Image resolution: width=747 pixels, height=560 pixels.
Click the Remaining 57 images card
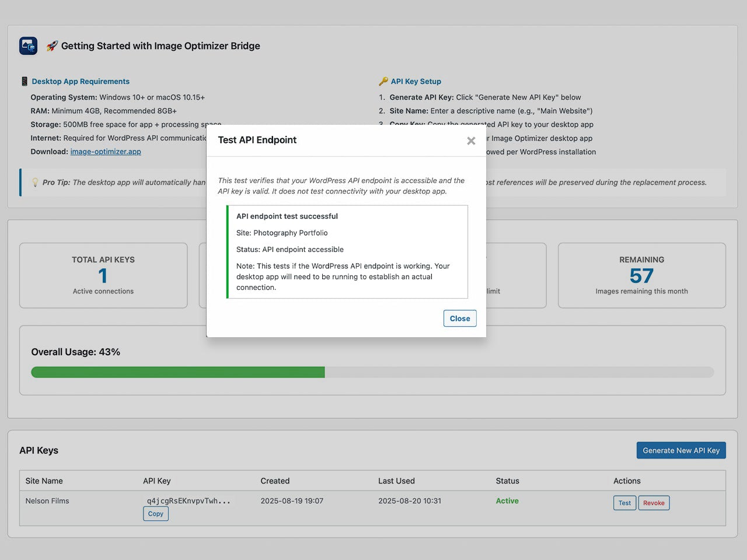click(642, 275)
